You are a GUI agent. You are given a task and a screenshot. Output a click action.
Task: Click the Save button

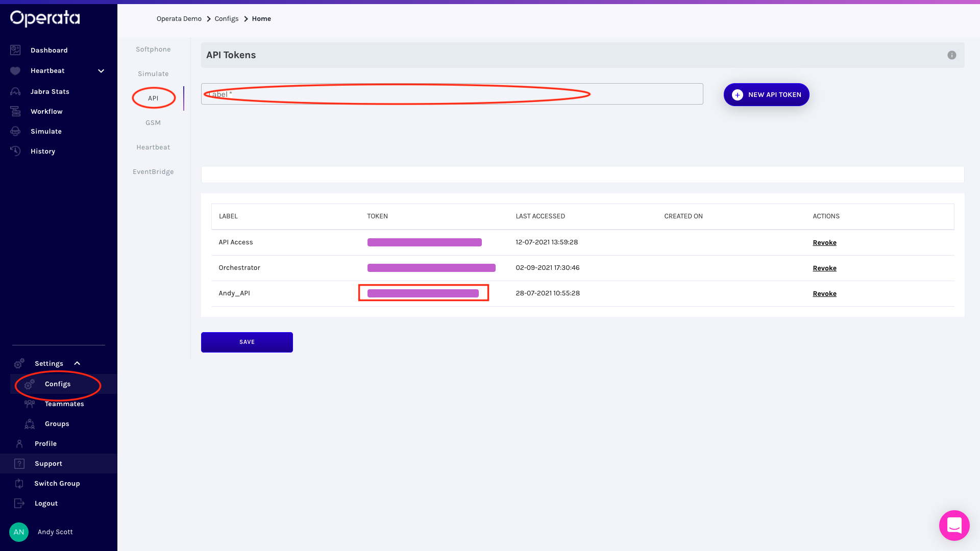247,342
